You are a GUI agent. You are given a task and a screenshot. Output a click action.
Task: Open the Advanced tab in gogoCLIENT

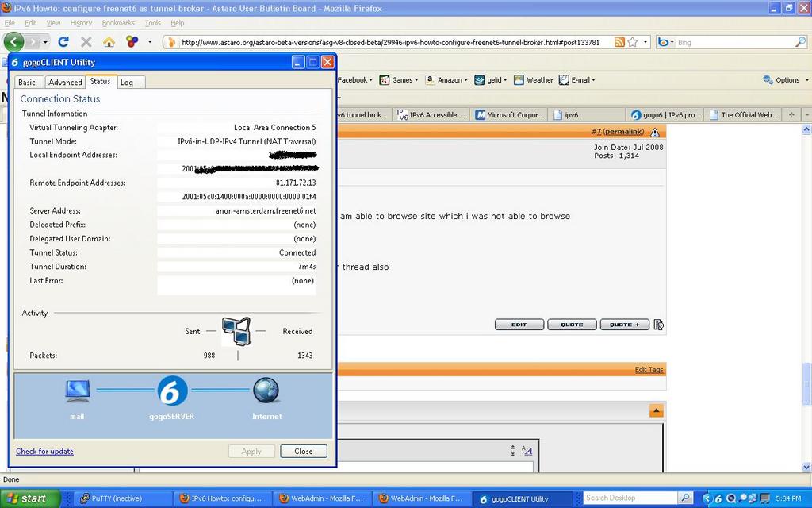65,82
